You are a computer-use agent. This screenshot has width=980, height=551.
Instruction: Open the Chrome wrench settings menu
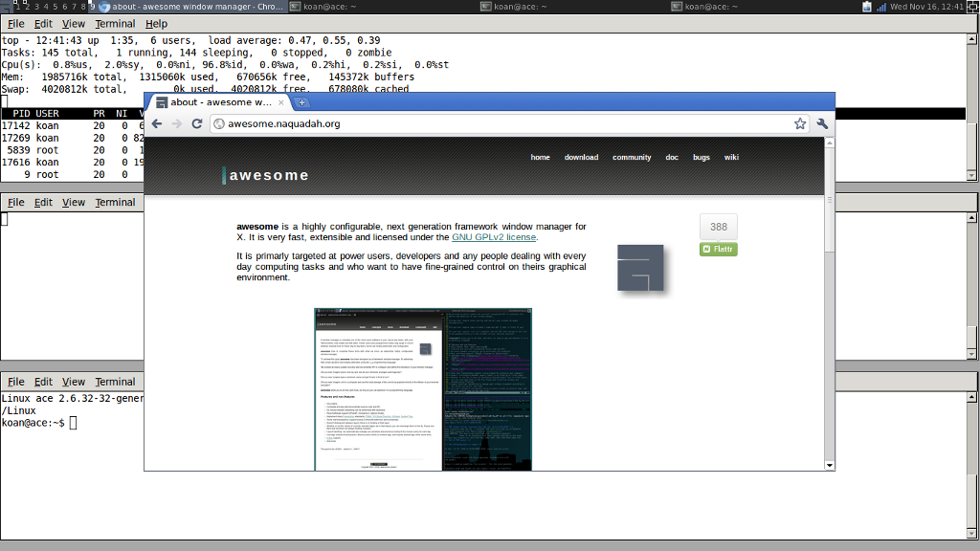tap(822, 123)
